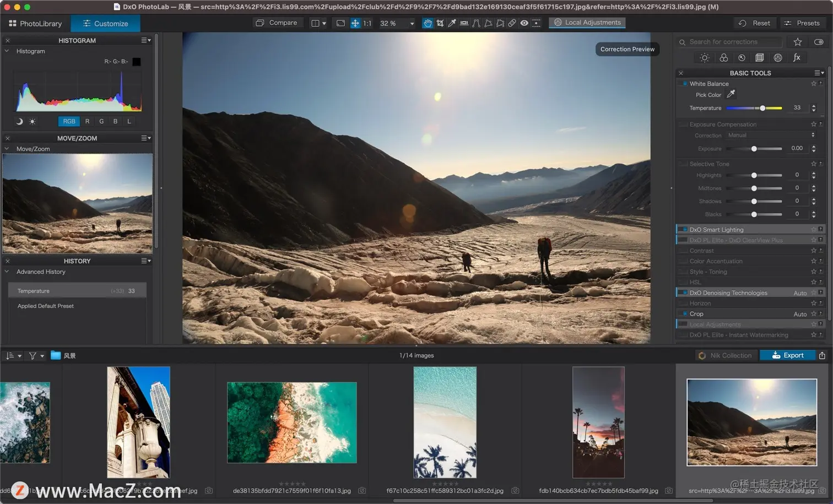Click the share icon beside Export

(x=822, y=355)
